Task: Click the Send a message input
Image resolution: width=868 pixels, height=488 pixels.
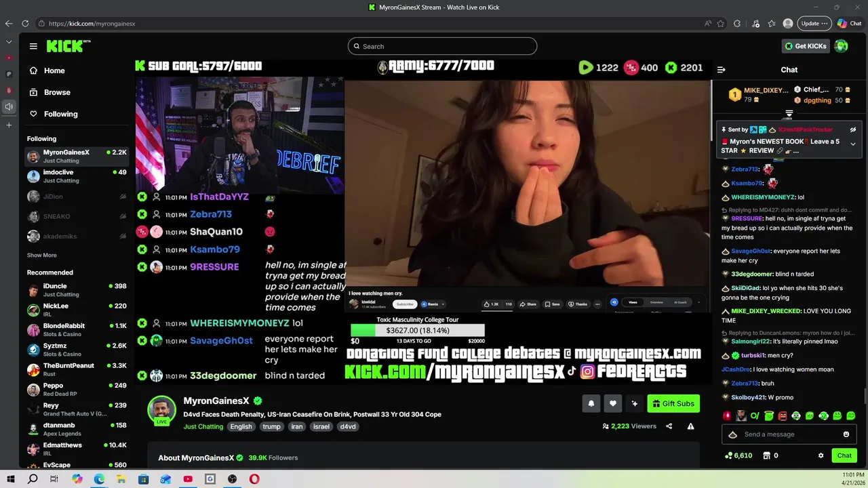Action: pos(790,434)
